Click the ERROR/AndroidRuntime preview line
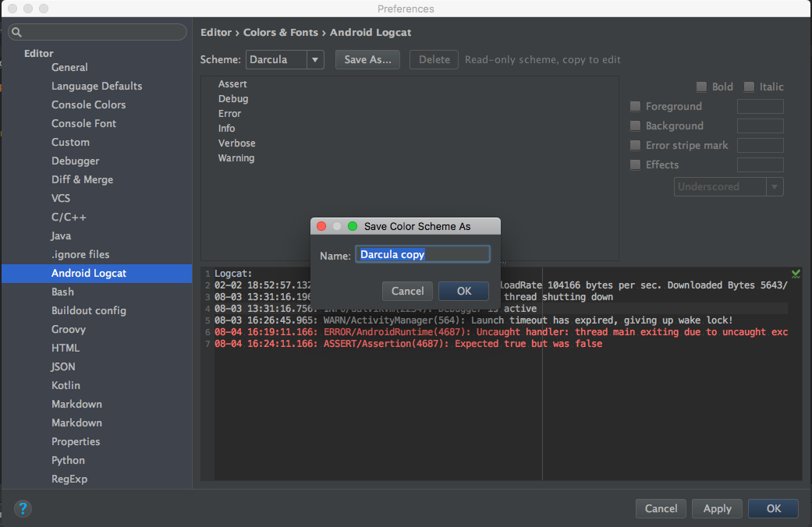This screenshot has width=812, height=527. coord(501,332)
